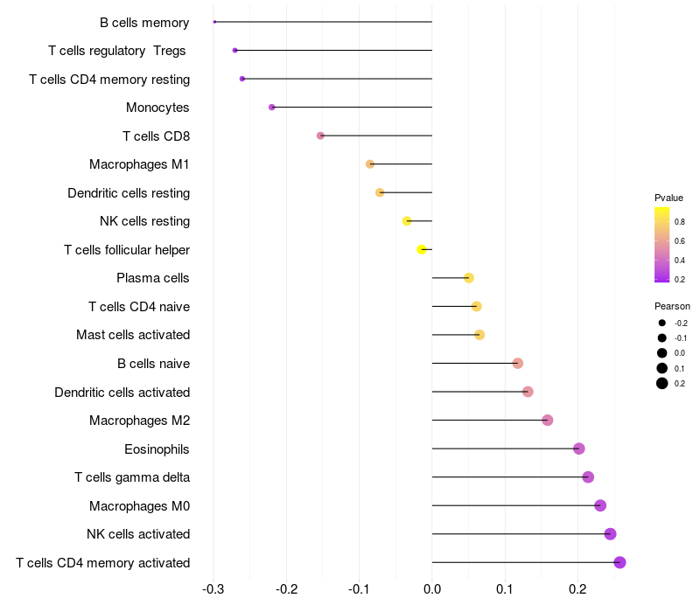700x612 pixels.
Task: Select the Macrophages M1 orange dot
Action: click(370, 164)
